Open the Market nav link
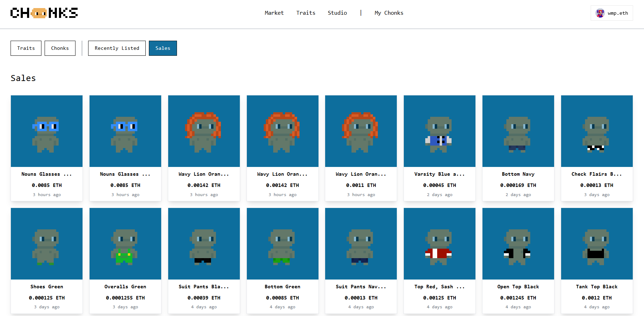The image size is (644, 316). coord(274,13)
